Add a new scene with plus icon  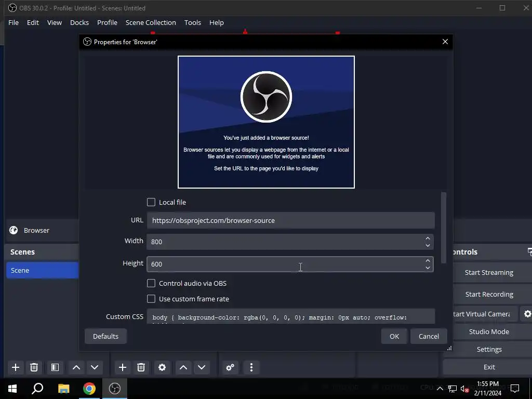point(15,367)
